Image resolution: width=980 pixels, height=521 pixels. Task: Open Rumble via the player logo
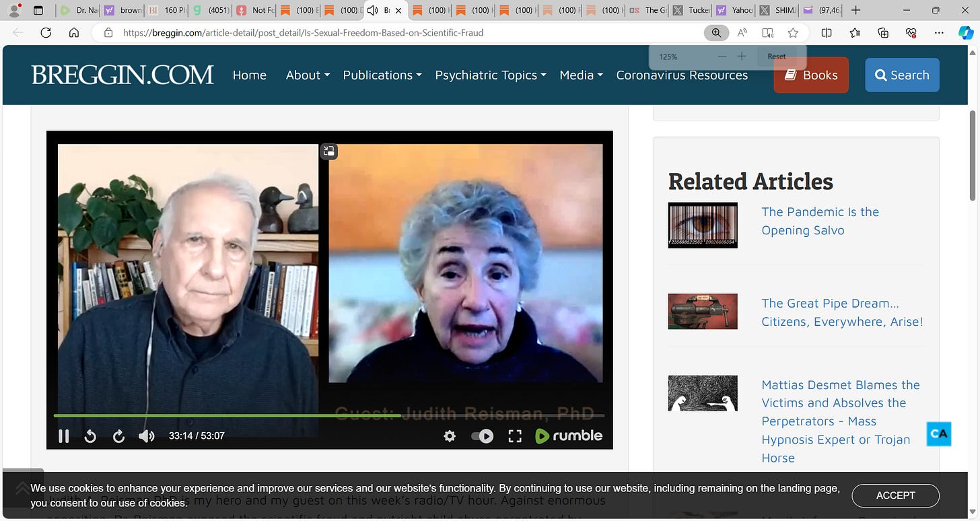click(569, 436)
